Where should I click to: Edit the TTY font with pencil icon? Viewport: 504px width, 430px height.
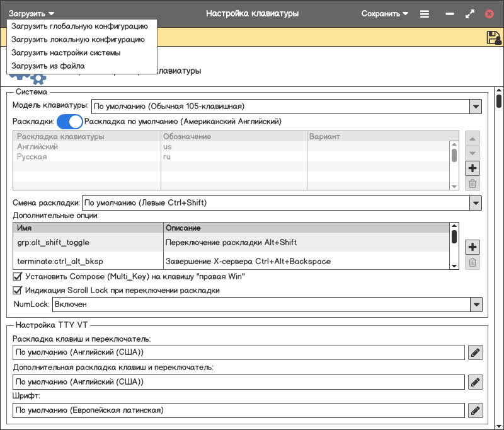476,410
